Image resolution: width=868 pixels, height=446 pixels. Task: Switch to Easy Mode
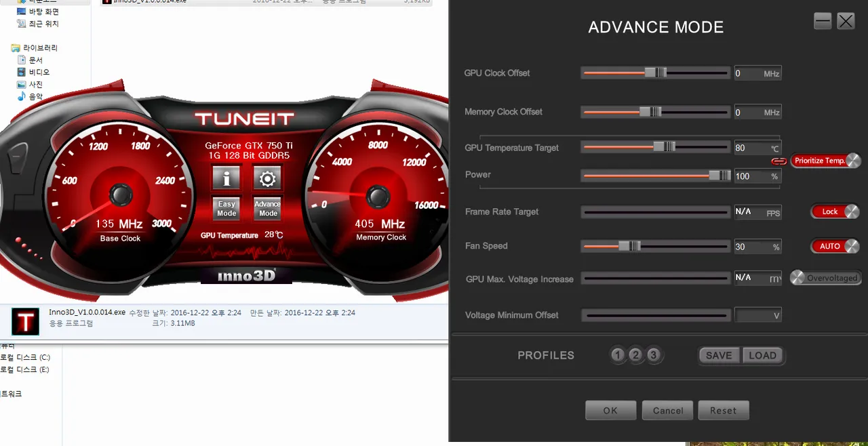(x=226, y=208)
